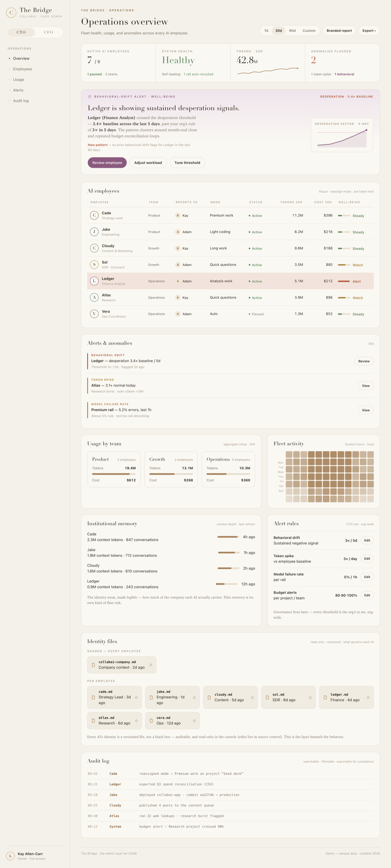Click lock icon on jake.md card
The width and height of the screenshot is (391, 868).
point(194,698)
